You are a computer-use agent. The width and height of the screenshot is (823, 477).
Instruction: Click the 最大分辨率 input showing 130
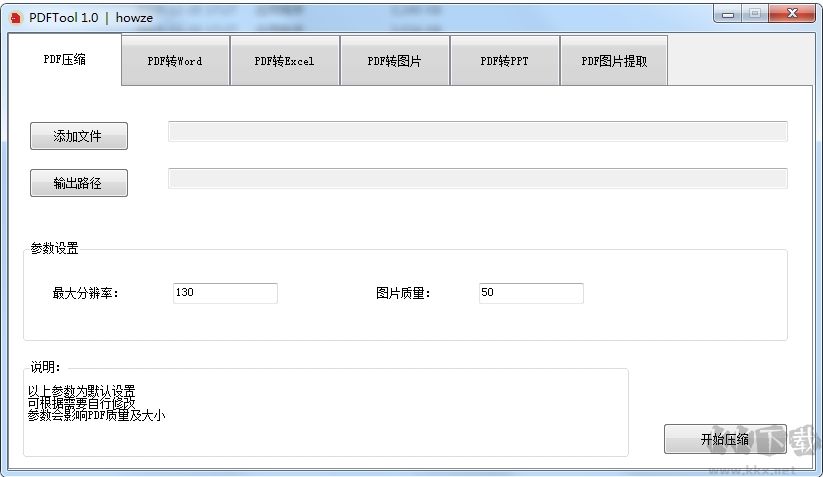coord(225,293)
